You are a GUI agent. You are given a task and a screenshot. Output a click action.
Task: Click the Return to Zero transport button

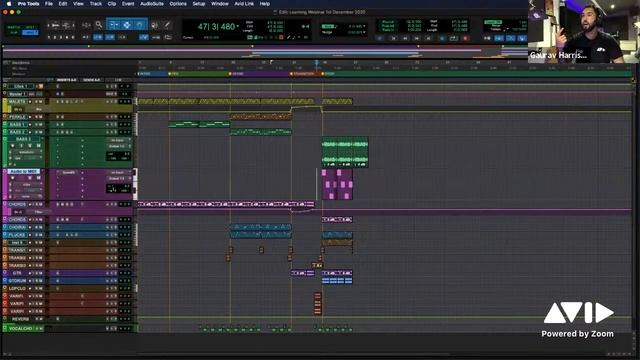(x=393, y=38)
